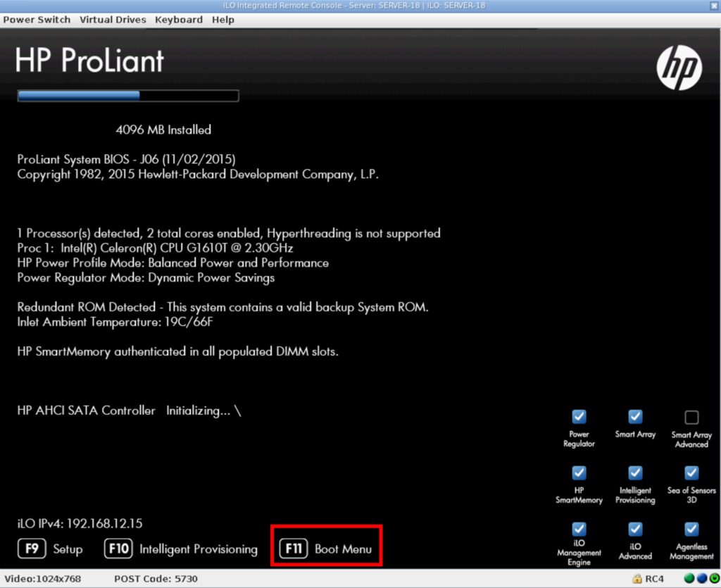Click the iLO IPv4: 192.168.12.15 text
Image resolution: width=721 pixels, height=588 pixels.
[80, 524]
